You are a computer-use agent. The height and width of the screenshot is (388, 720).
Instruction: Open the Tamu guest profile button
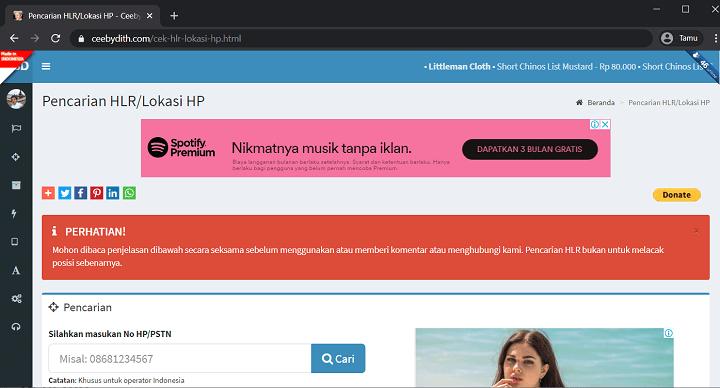(680, 38)
